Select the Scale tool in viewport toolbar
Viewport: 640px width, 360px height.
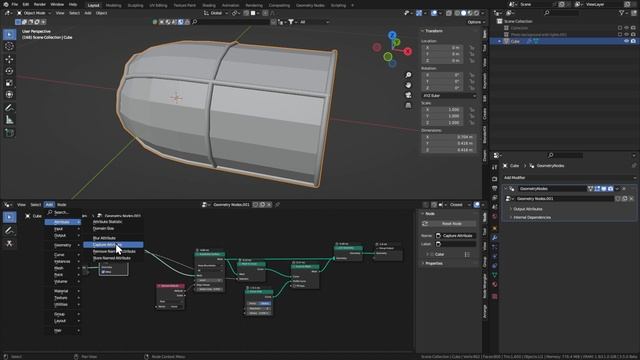pyautogui.click(x=9, y=83)
